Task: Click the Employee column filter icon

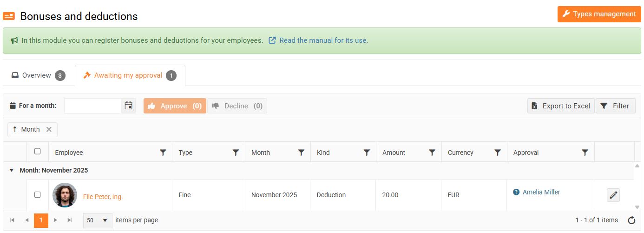Action: [163, 153]
